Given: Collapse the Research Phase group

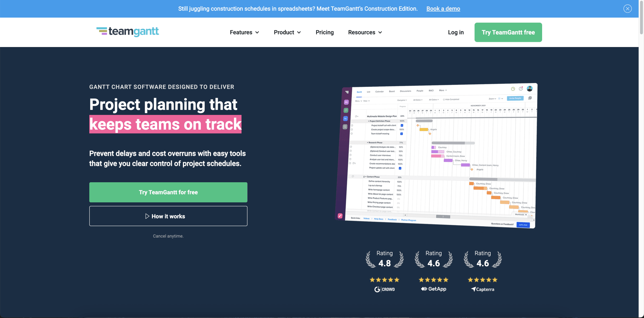Looking at the screenshot, I should (367, 143).
